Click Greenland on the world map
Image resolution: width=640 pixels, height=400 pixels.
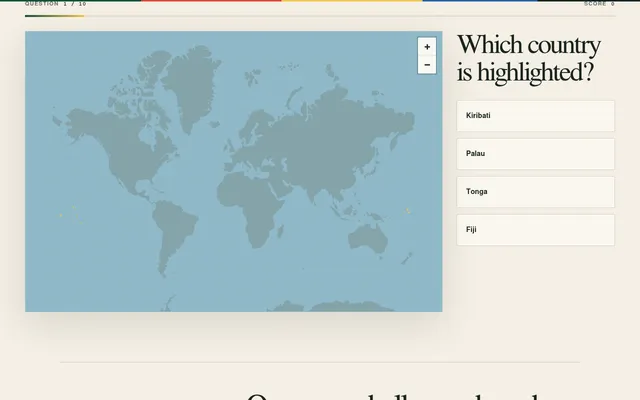(192, 86)
